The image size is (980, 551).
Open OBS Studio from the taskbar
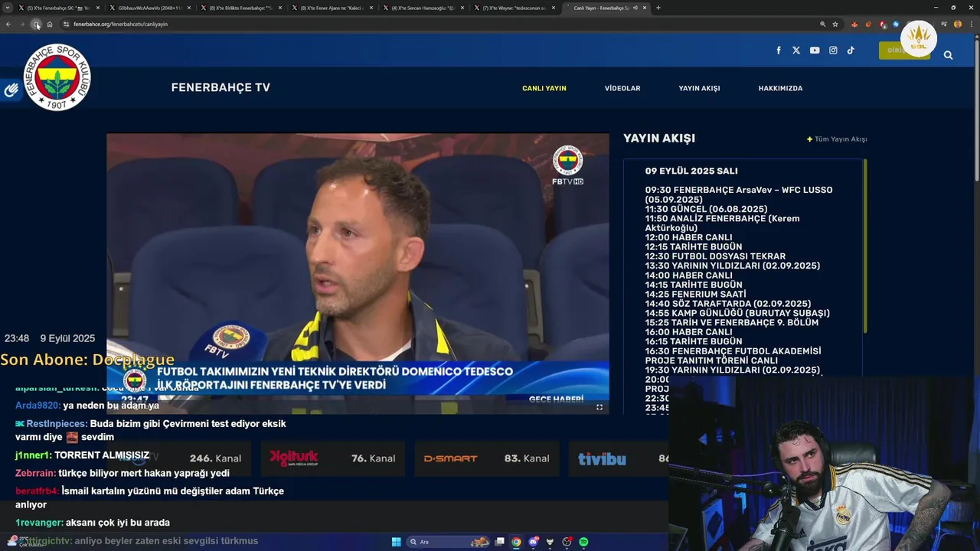[567, 542]
